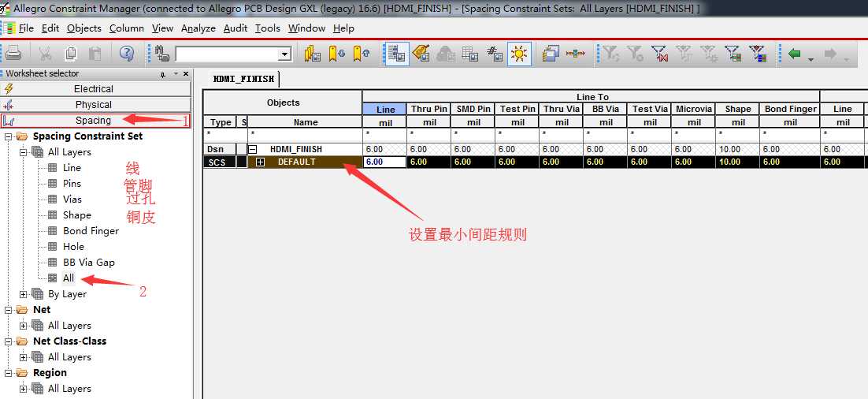Click the fourth grey funnel filter icon
The height and width of the screenshot is (399, 868).
[x=684, y=54]
